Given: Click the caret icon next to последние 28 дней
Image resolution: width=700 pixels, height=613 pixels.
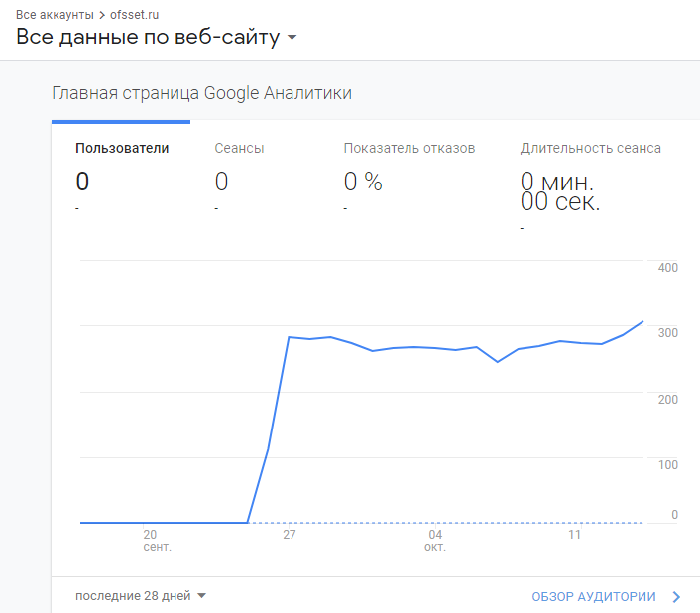Looking at the screenshot, I should pyautogui.click(x=201, y=596).
